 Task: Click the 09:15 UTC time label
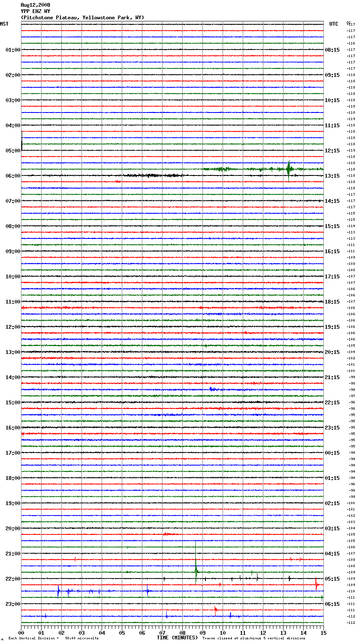(332, 75)
